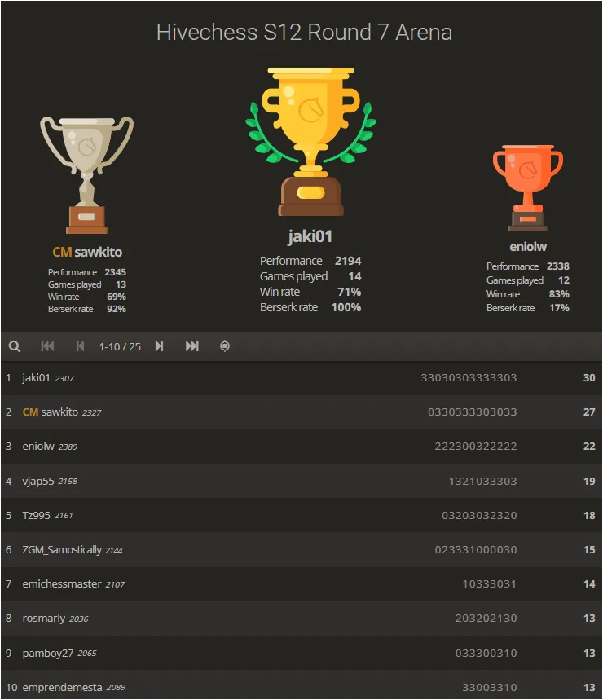Click jaki01 berserk rate 100%

(x=346, y=307)
